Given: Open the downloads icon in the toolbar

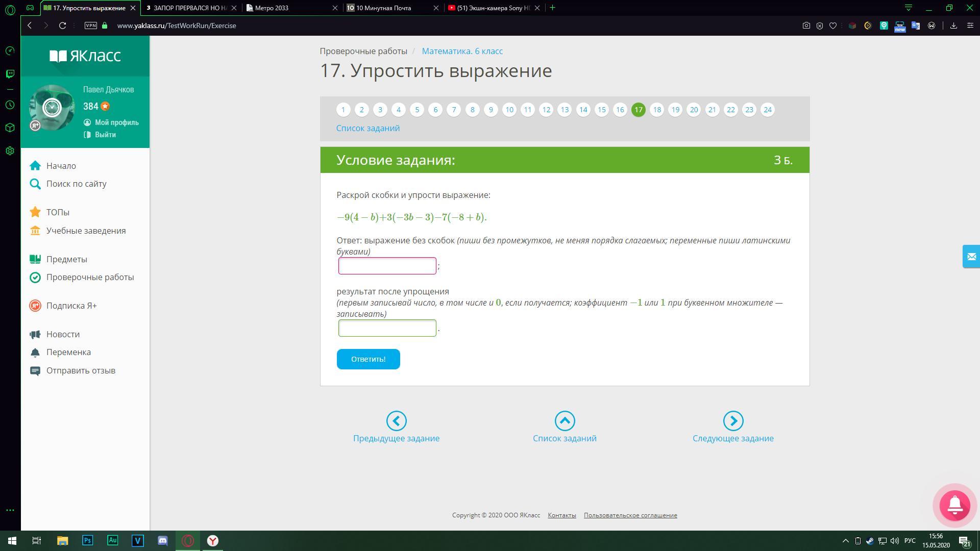Looking at the screenshot, I should click(x=953, y=26).
